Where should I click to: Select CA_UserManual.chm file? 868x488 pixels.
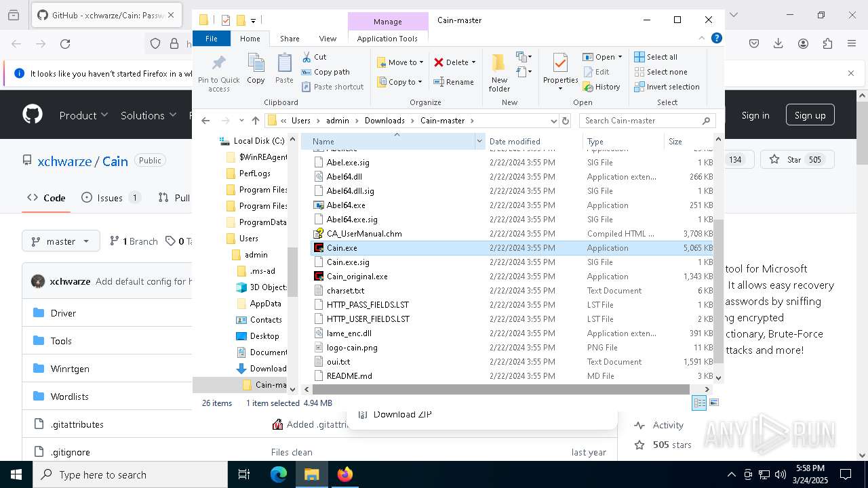(x=364, y=234)
